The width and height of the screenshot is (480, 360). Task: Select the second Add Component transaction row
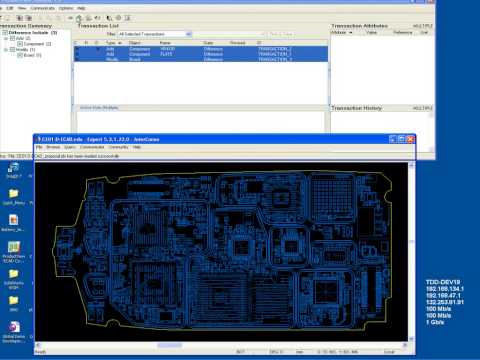201,54
